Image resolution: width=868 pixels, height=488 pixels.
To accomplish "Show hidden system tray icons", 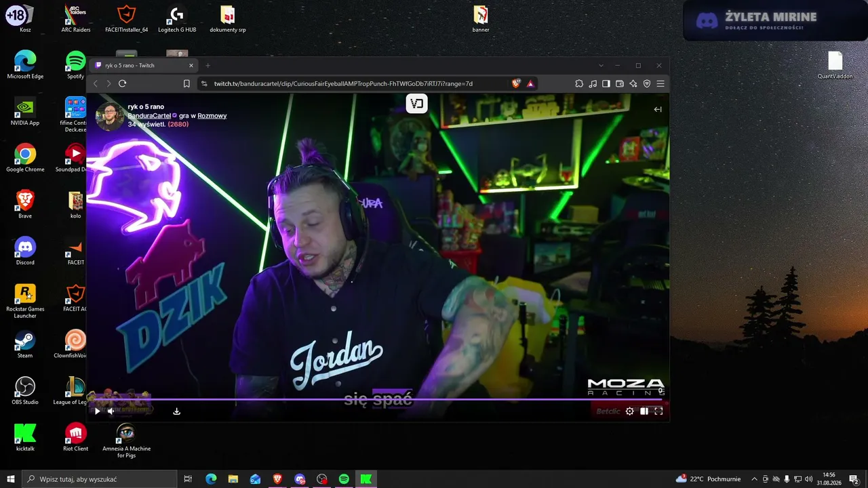I will (x=754, y=479).
